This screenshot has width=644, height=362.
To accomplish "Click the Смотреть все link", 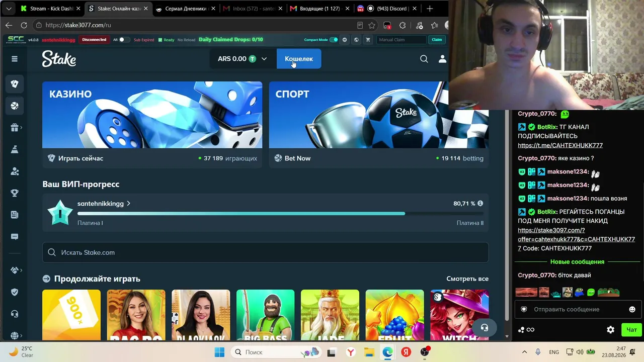I will [467, 279].
